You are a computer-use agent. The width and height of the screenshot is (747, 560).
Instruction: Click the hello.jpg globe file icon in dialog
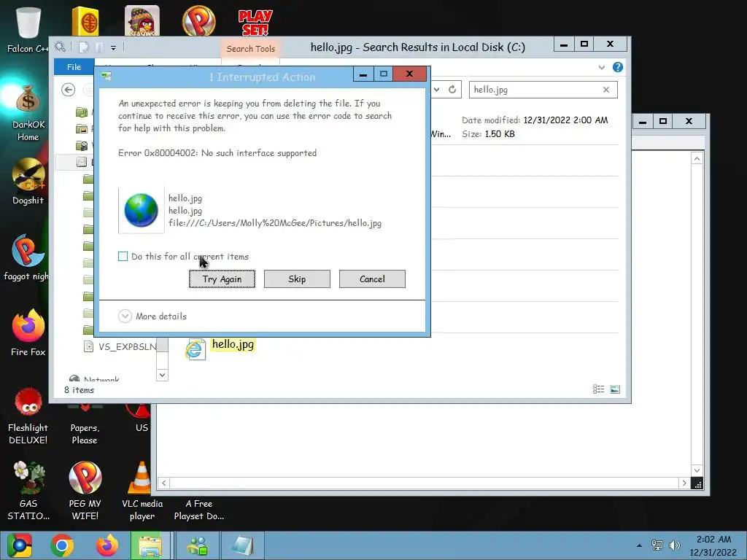(141, 210)
